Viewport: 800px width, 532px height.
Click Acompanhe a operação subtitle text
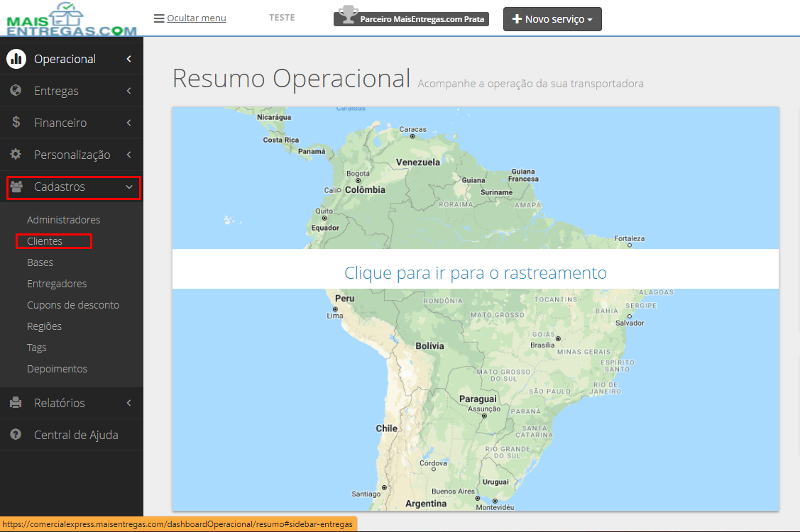point(531,84)
